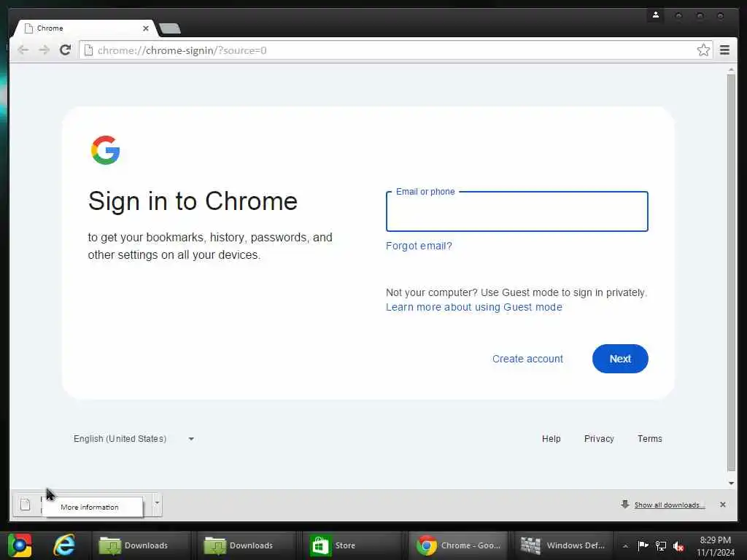Open Internet Explorer from the taskbar
Image resolution: width=747 pixels, height=560 pixels.
pos(64,545)
